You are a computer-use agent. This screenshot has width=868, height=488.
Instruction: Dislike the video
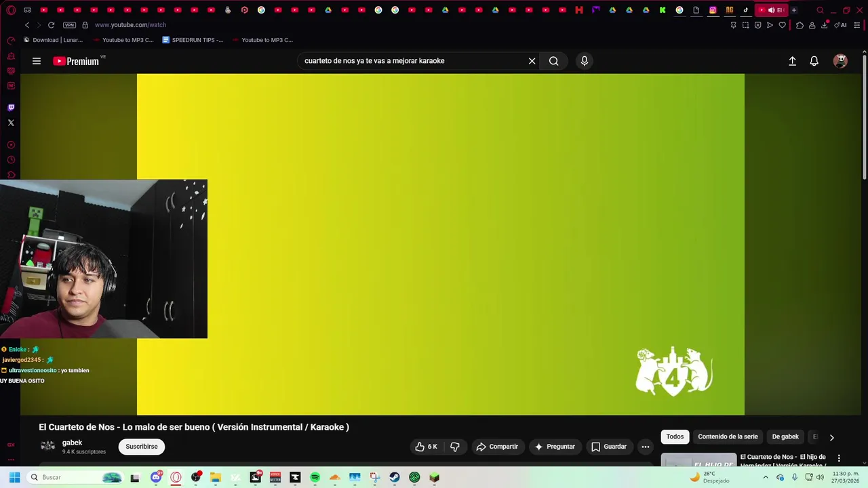point(455,447)
